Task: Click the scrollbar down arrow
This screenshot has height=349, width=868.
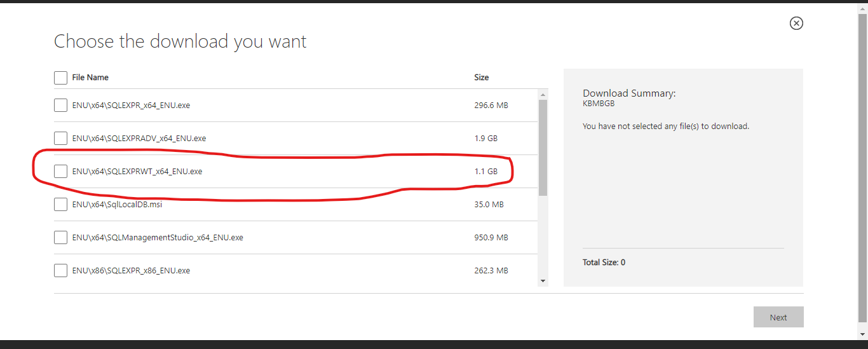Action: click(x=543, y=280)
